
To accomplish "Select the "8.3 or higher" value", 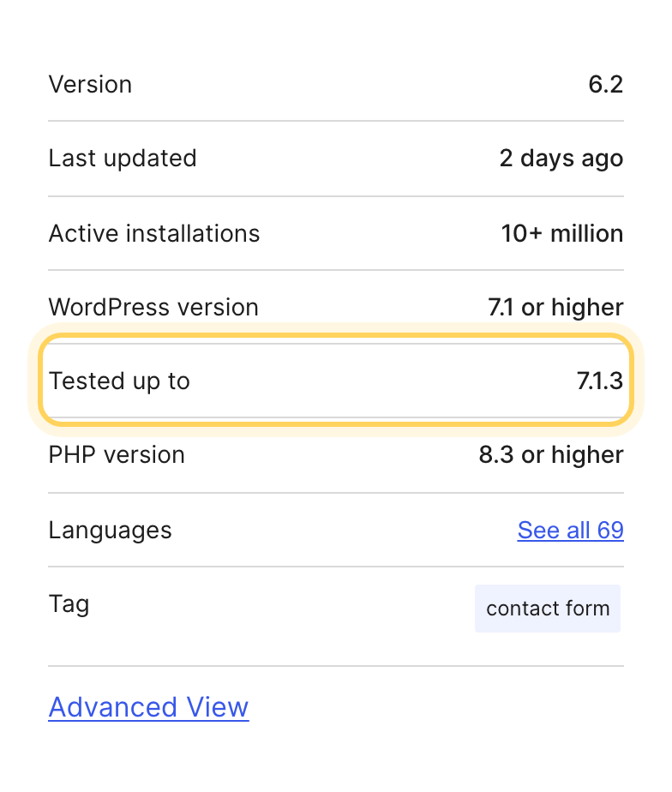I will click(x=551, y=454).
